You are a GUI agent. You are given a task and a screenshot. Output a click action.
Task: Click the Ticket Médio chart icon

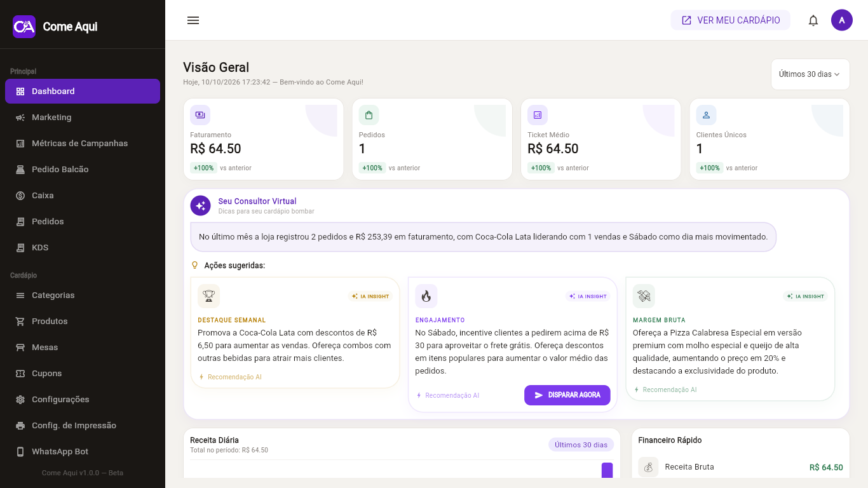(x=538, y=115)
